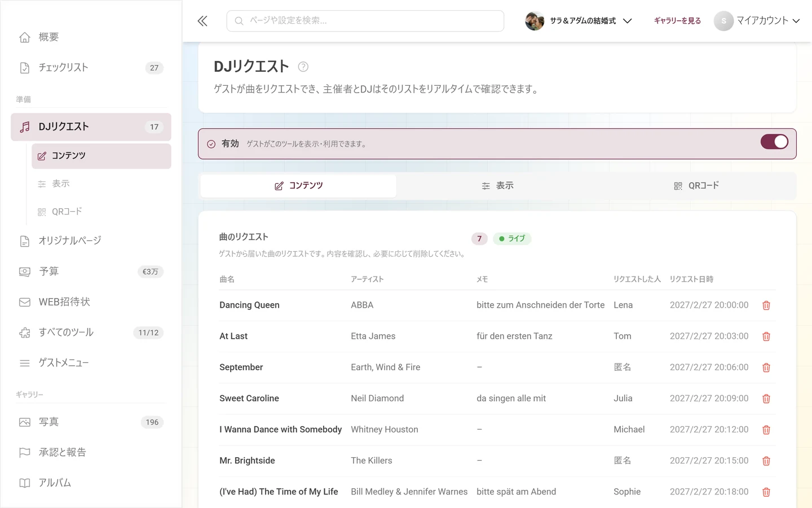Open ゲストメニュー in the sidebar
Screen dimensions: 812x508
(x=91, y=363)
